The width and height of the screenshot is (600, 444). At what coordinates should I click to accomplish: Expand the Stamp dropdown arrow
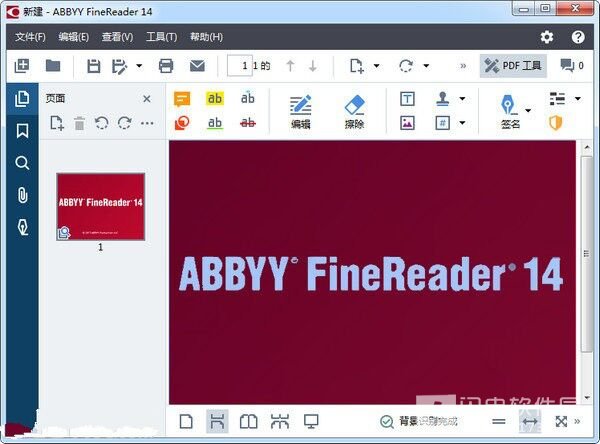point(462,99)
